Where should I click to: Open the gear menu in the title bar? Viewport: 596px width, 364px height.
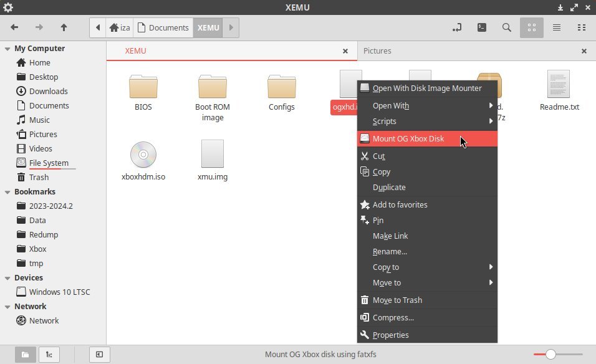[x=8, y=7]
